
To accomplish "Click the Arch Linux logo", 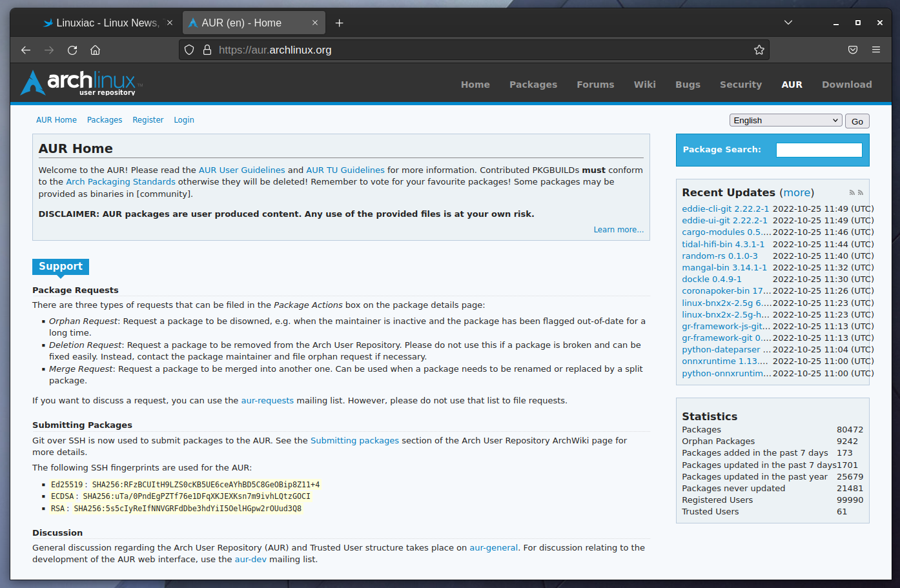I will (x=81, y=83).
